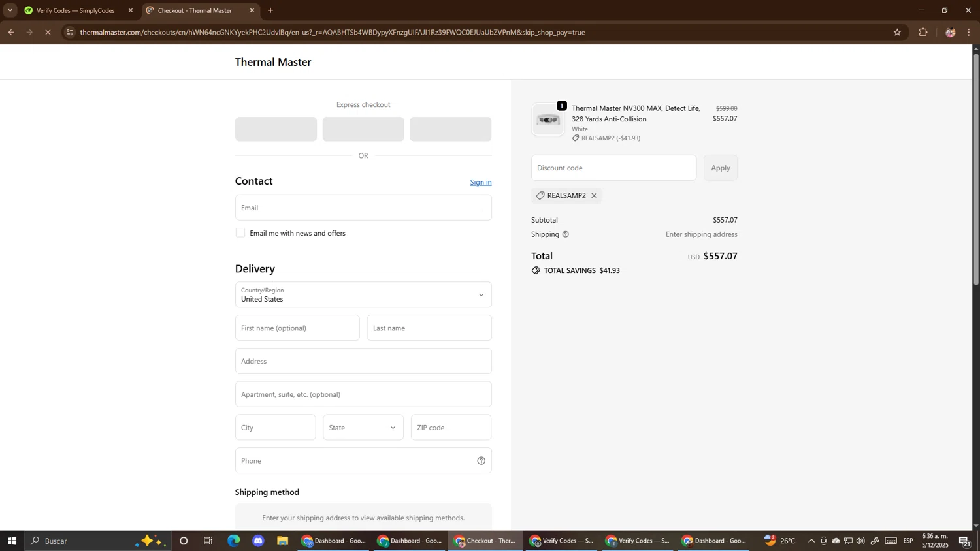Open File Explorer from taskbar
The height and width of the screenshot is (551, 980).
pos(282,541)
